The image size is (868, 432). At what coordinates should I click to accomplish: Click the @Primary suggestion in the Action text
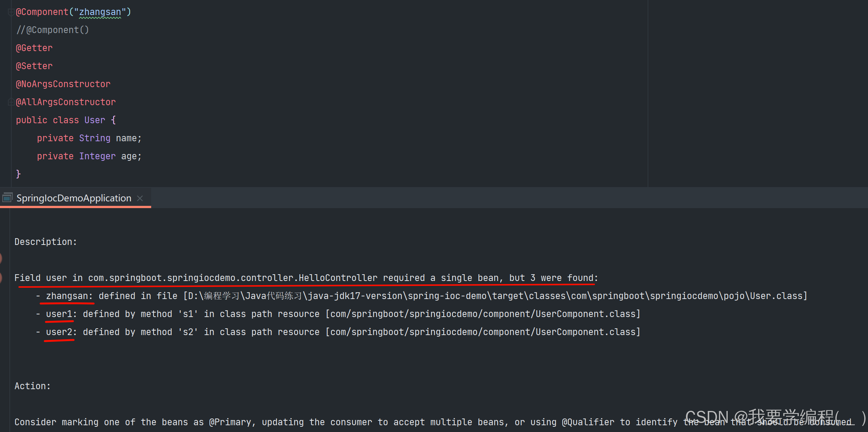(230, 422)
